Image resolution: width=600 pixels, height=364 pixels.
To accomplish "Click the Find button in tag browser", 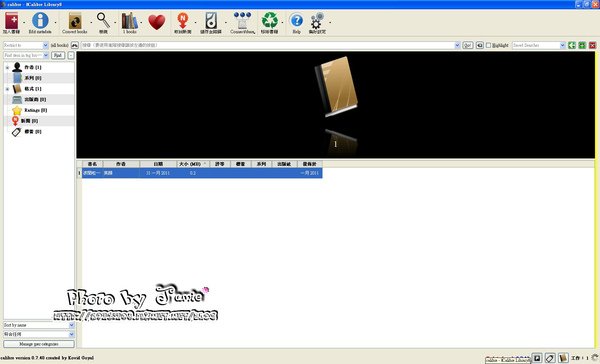I will click(58, 55).
